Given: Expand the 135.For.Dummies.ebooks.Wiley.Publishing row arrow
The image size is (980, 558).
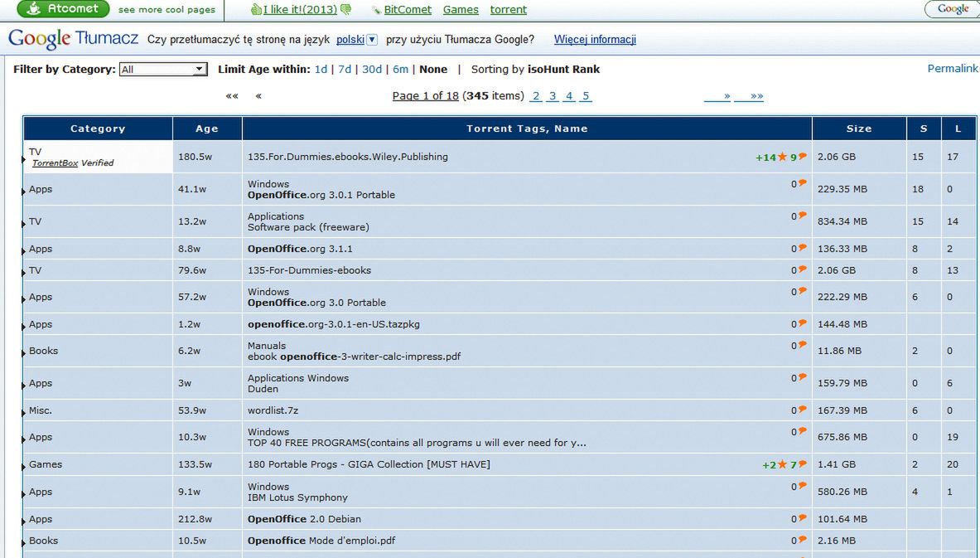Looking at the screenshot, I should pyautogui.click(x=24, y=160).
